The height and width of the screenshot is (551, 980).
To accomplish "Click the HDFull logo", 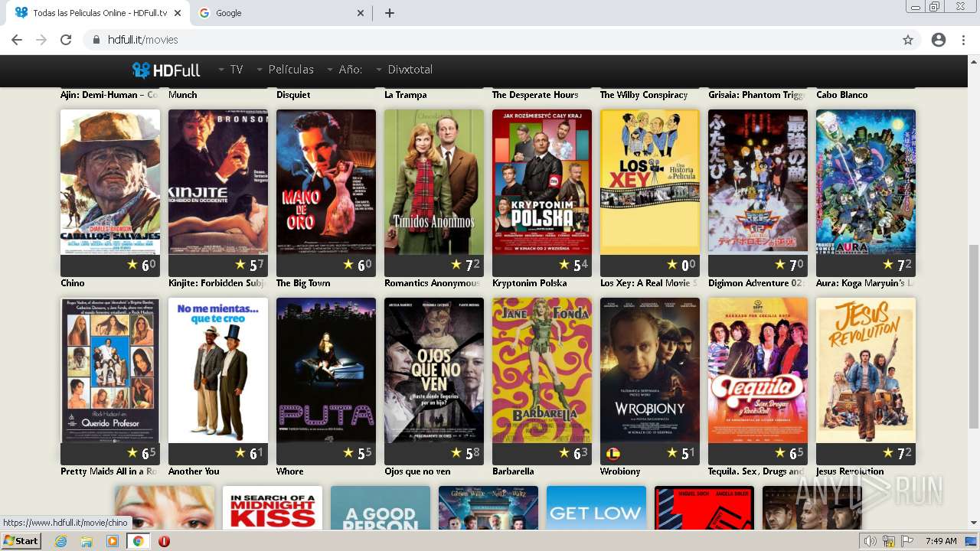I will point(166,70).
